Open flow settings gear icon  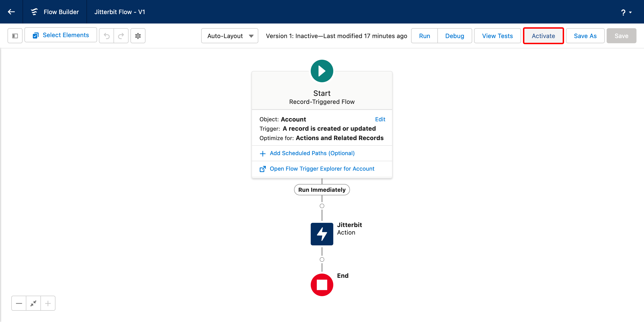138,36
